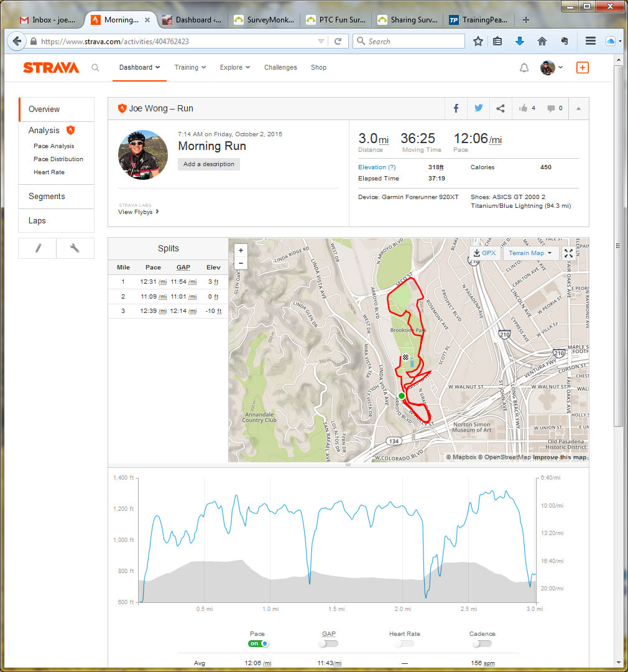Open comments speech bubble icon
628x672 pixels.
point(551,108)
